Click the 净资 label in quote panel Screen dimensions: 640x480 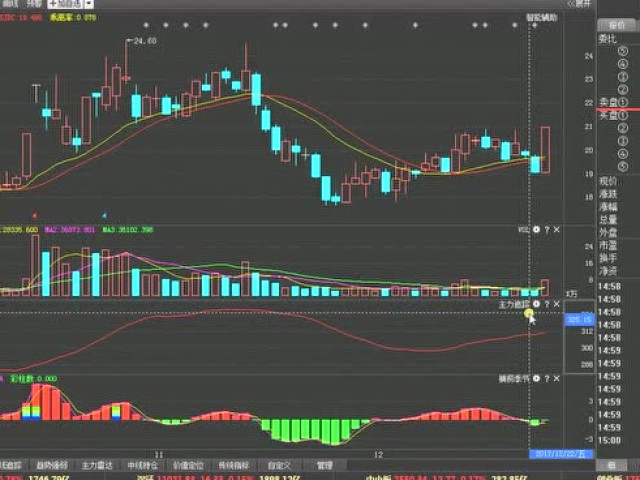point(608,271)
